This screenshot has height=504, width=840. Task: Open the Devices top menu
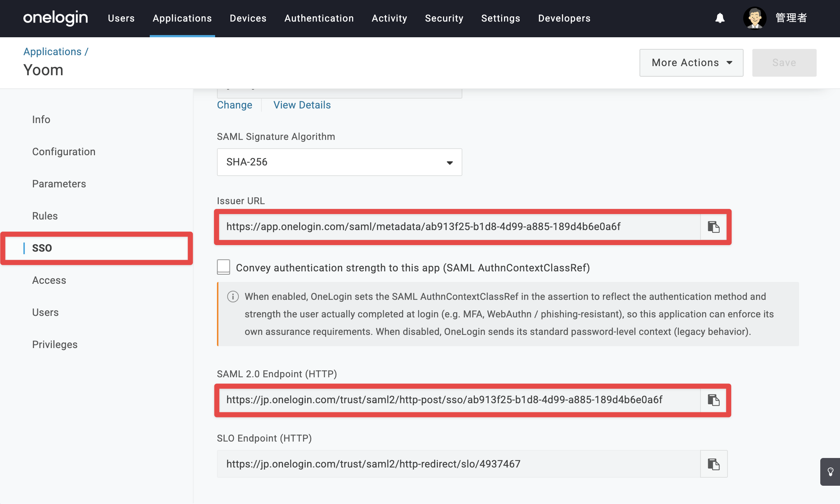point(248,18)
